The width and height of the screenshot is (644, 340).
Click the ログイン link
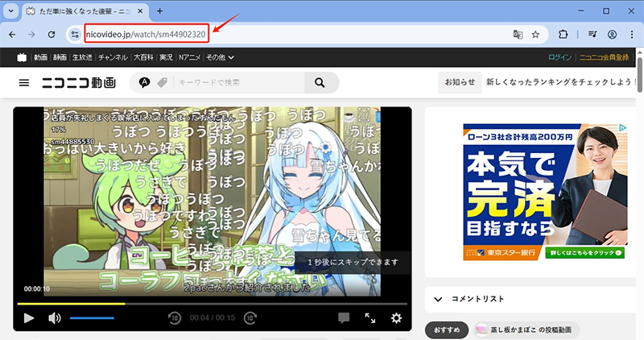(x=559, y=57)
